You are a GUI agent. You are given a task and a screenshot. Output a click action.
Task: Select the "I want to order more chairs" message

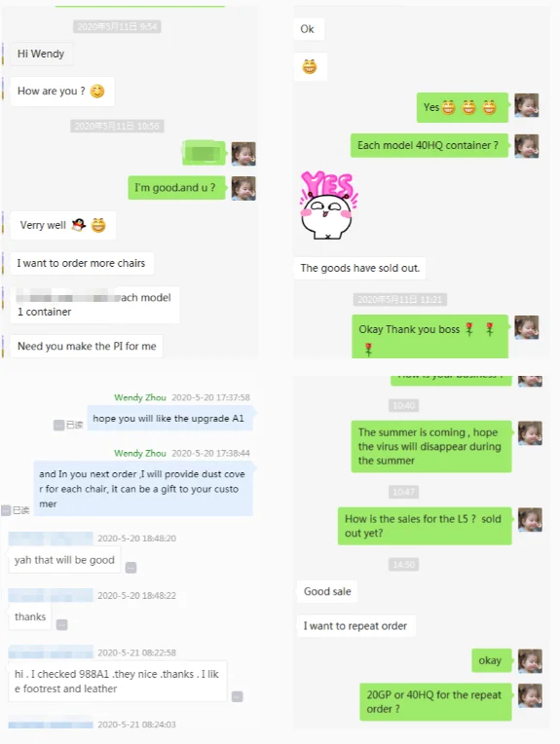click(x=82, y=263)
